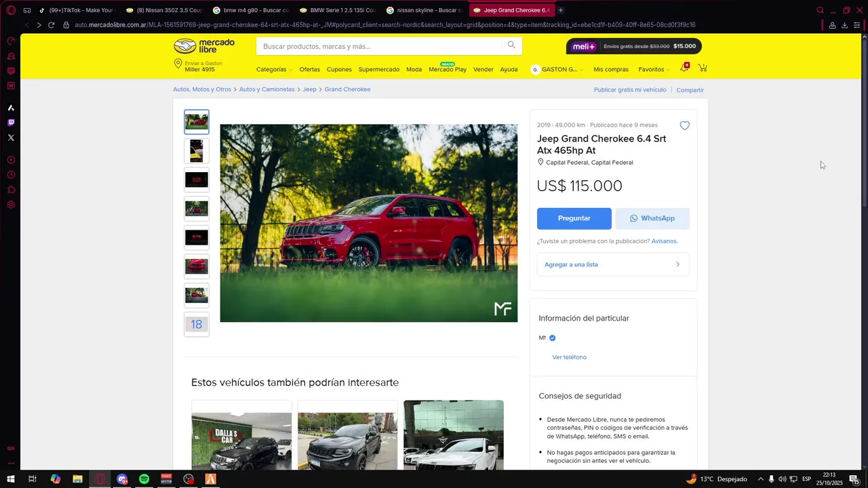This screenshot has width=868, height=488.
Task: Expand Agregar a una lista chevron
Action: [677, 264]
